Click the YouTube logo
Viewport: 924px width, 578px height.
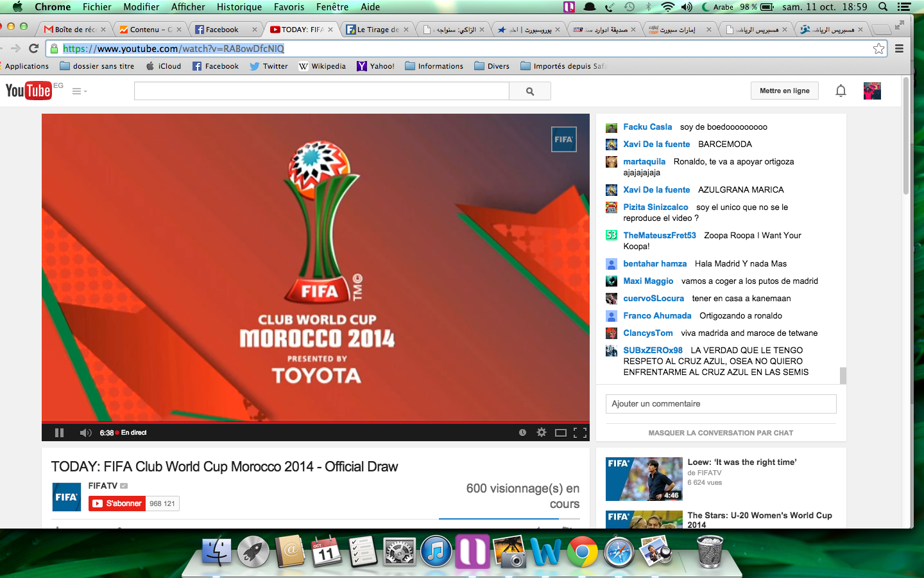29,91
